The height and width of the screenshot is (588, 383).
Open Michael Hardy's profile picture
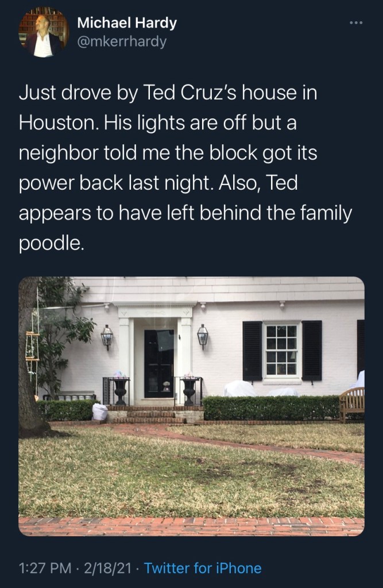click(x=44, y=32)
